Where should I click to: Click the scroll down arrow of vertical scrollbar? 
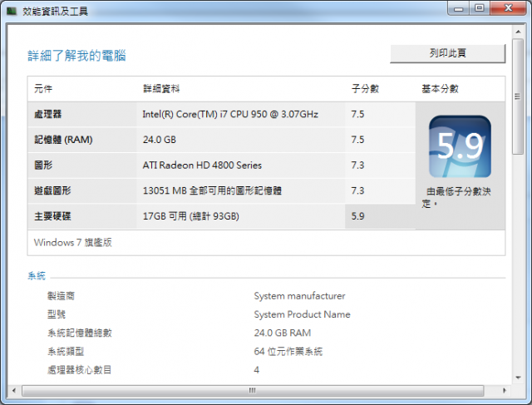518,378
